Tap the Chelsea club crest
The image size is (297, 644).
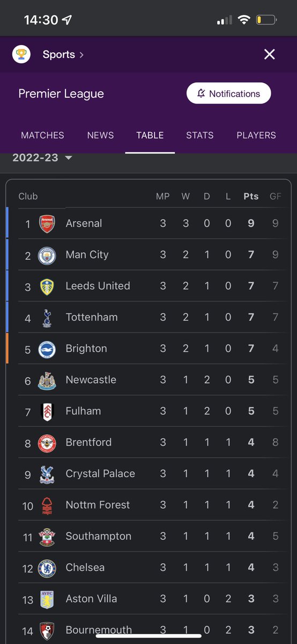(47, 568)
